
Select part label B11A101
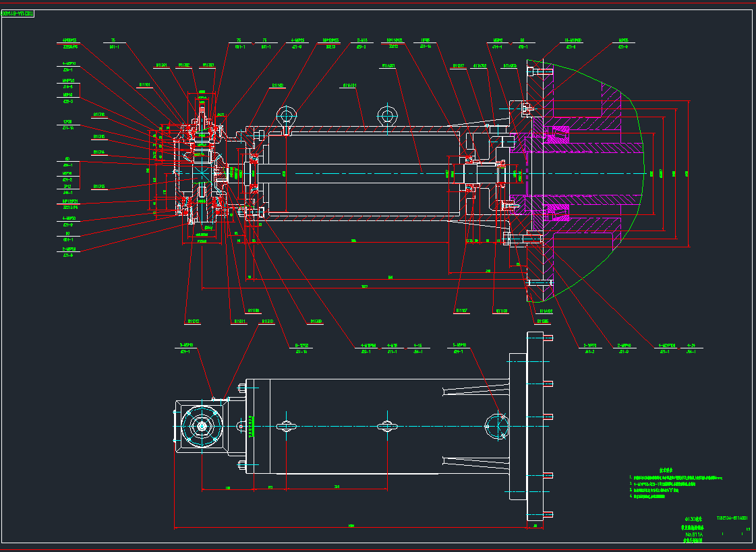click(x=349, y=85)
